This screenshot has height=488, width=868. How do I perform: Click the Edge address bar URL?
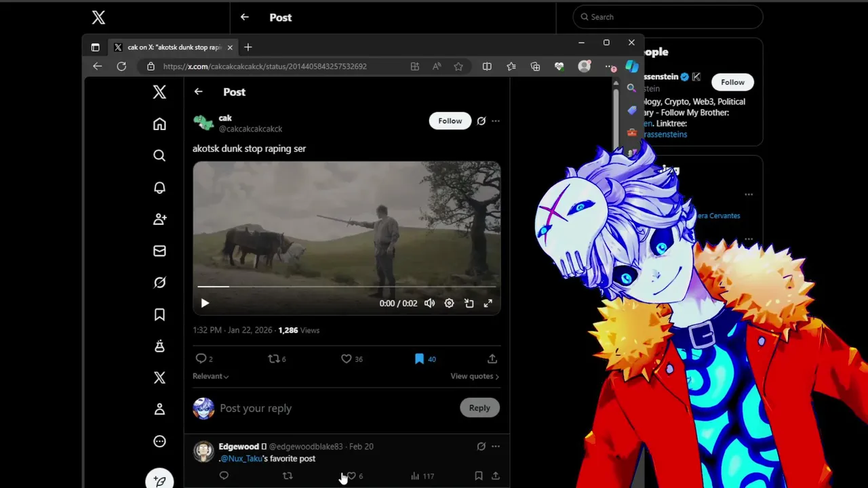[x=265, y=66]
